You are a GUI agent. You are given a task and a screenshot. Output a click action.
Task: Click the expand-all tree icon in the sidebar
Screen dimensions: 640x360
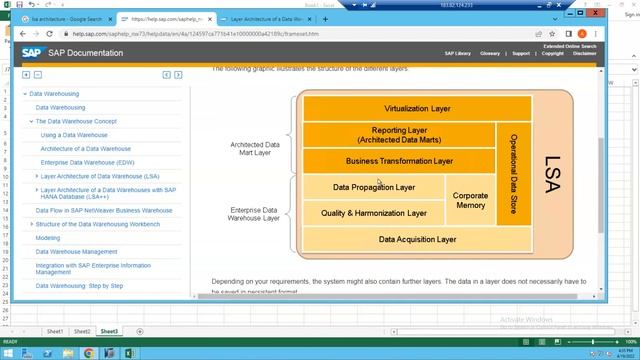pyautogui.click(x=26, y=75)
